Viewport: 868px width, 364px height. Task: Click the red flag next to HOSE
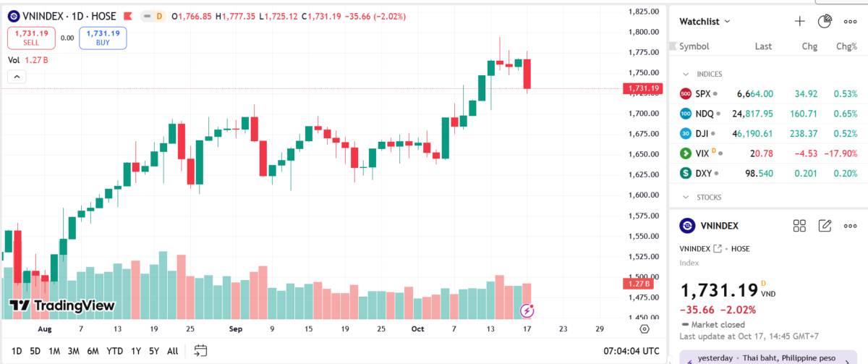127,16
